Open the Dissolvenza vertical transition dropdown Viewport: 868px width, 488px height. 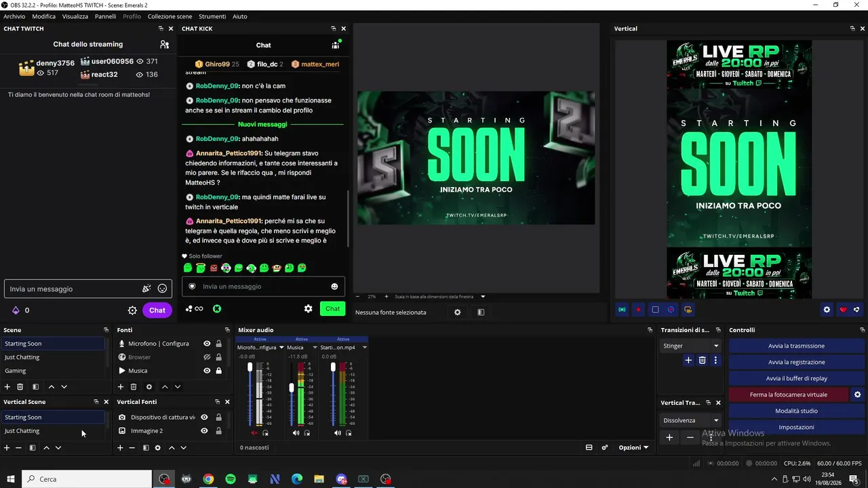click(691, 420)
